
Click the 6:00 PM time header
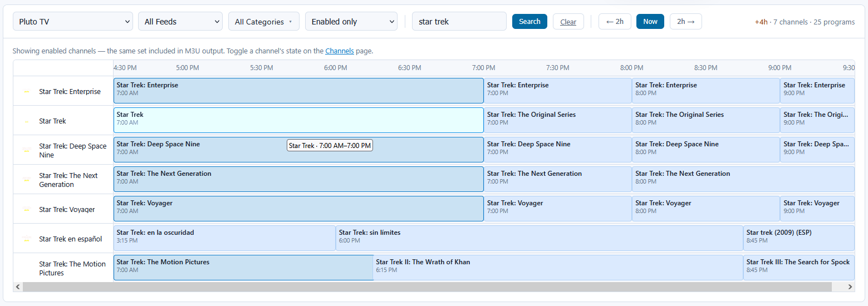pyautogui.click(x=336, y=68)
